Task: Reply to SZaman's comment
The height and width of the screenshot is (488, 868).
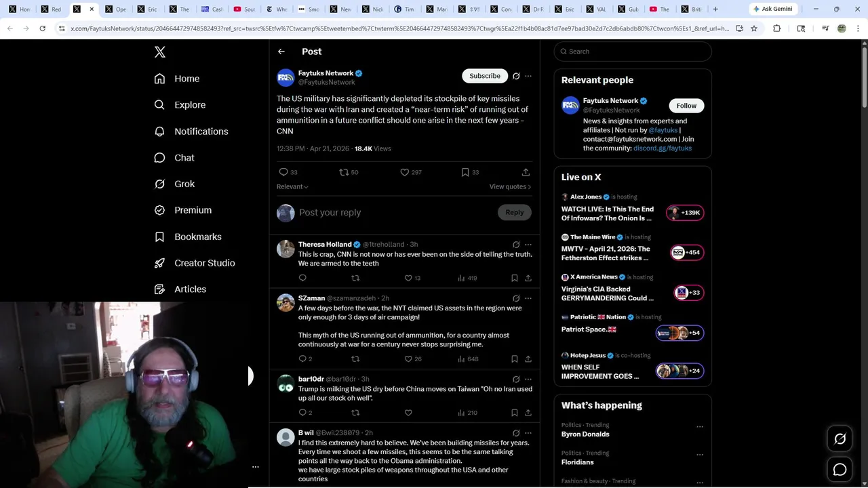Action: point(302,359)
